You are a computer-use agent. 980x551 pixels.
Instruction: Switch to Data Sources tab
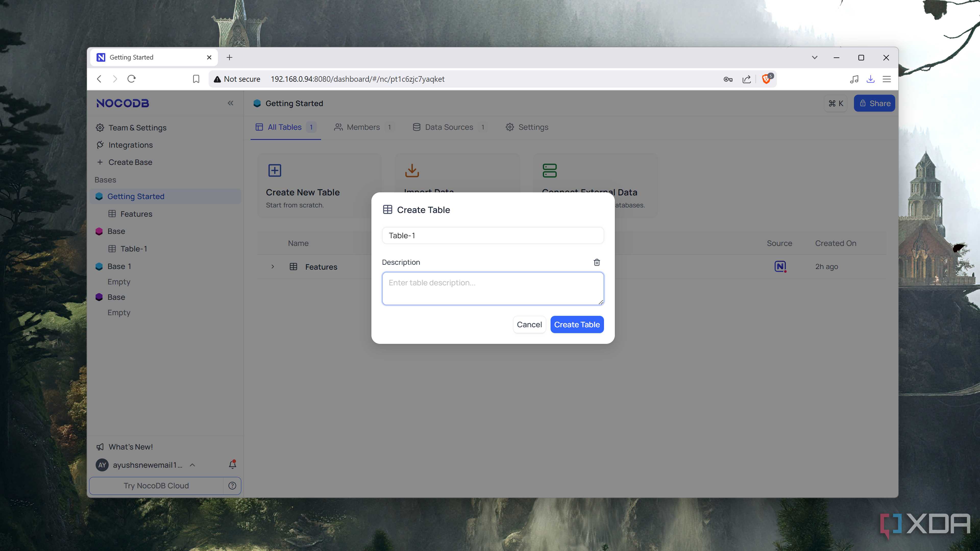click(449, 127)
